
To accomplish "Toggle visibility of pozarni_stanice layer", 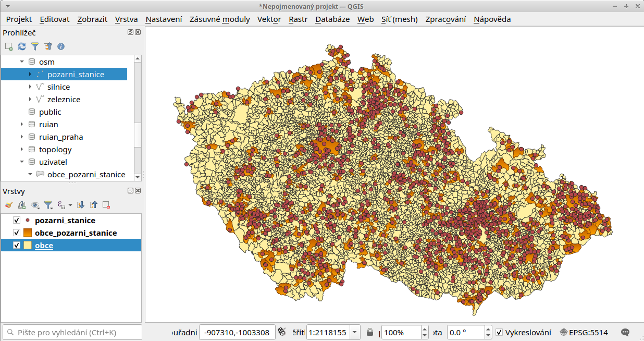I will click(x=17, y=221).
